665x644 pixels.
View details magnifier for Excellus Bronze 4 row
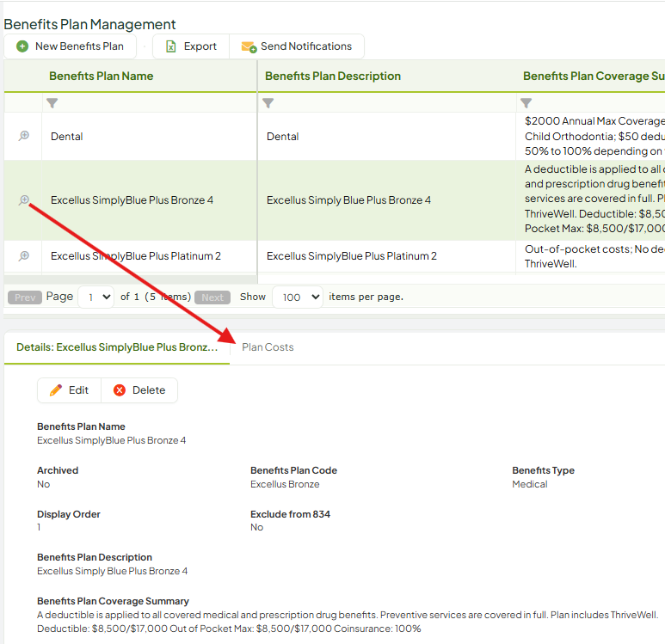[24, 200]
